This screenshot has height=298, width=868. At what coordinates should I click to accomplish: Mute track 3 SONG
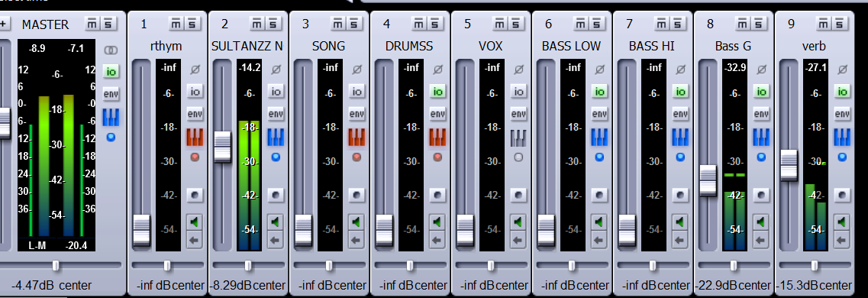pos(337,24)
